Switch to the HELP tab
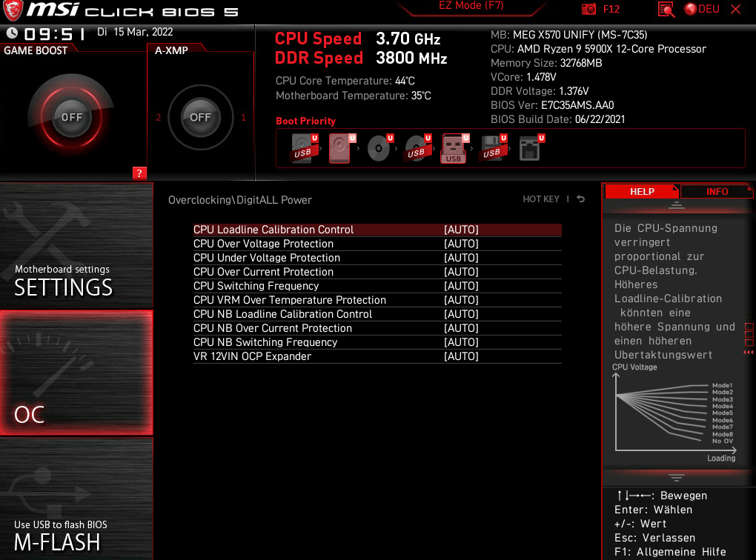The height and width of the screenshot is (560, 756). (x=642, y=191)
